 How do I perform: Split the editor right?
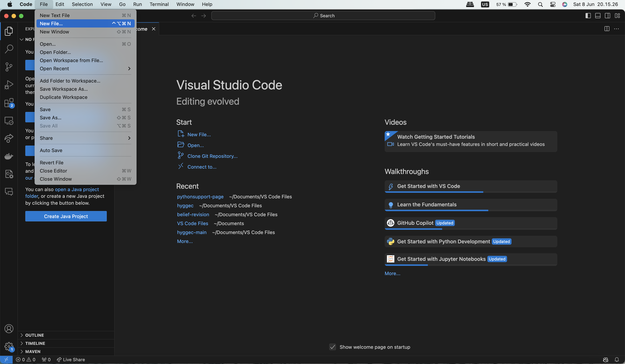pyautogui.click(x=607, y=29)
